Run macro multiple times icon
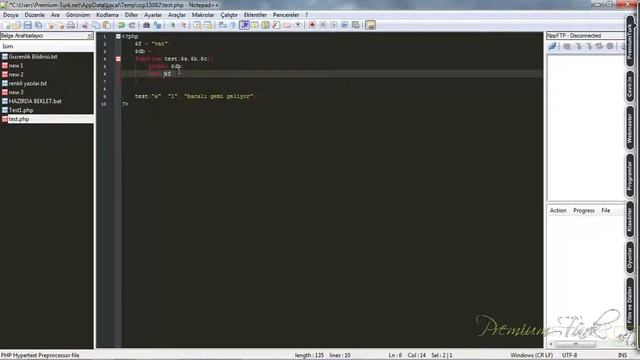Viewport: 640px width, 360px height. click(344, 25)
